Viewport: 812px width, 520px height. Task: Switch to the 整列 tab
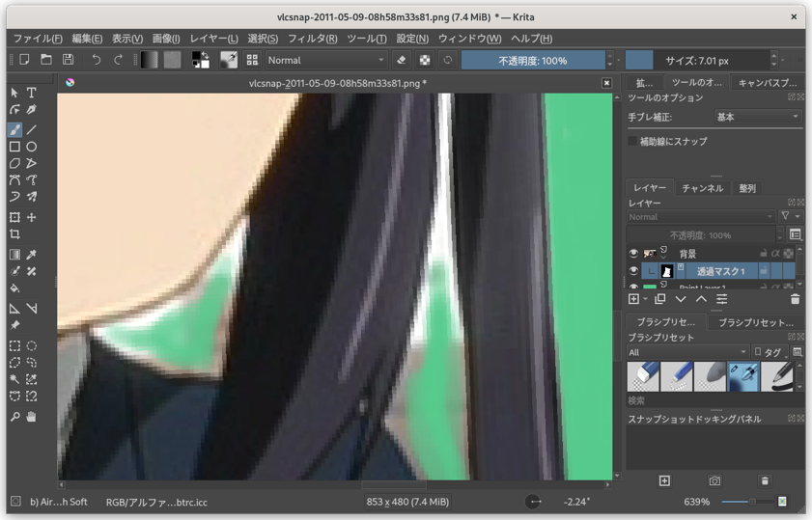747,188
